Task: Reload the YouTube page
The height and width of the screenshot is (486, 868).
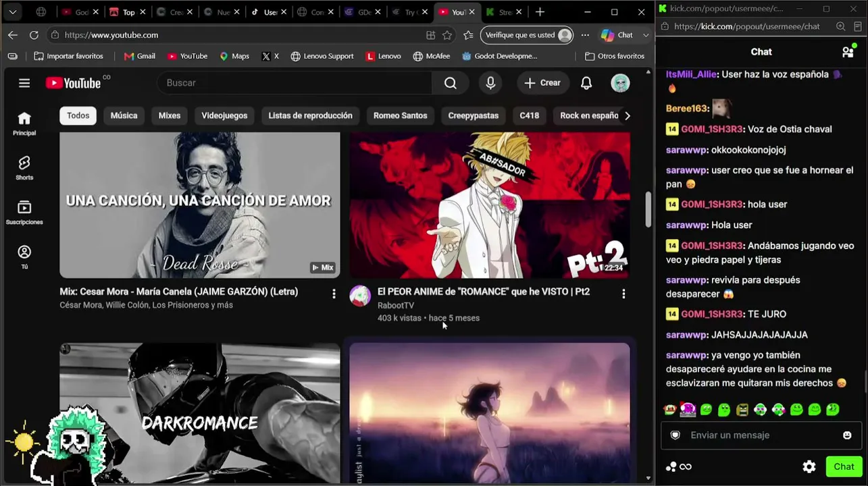Action: pos(34,35)
